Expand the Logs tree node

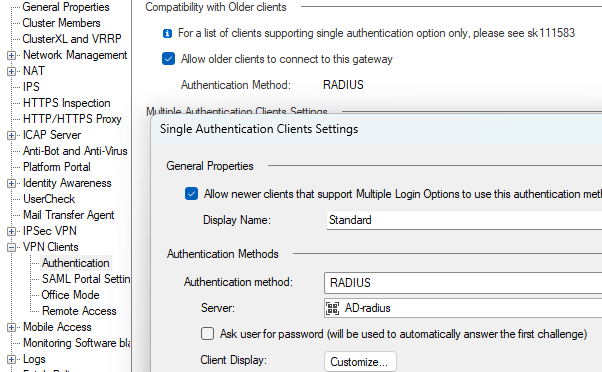pos(12,360)
